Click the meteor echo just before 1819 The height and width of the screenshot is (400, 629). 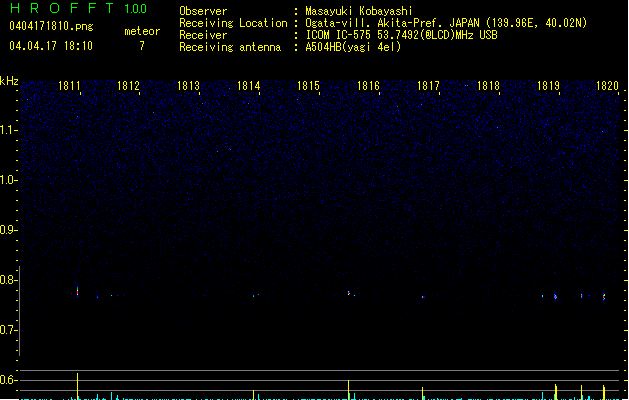click(x=556, y=297)
